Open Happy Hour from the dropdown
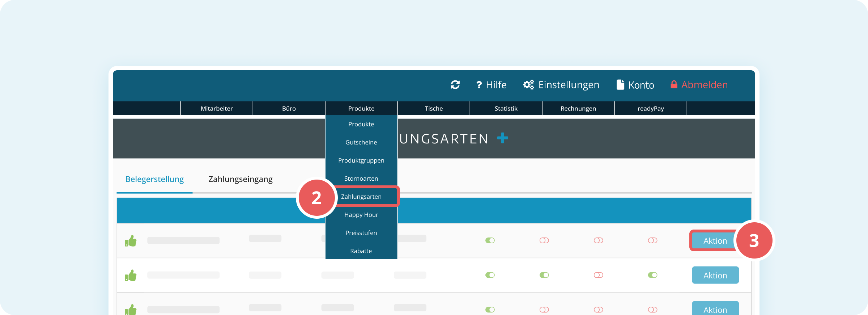The width and height of the screenshot is (868, 315). coord(361,215)
